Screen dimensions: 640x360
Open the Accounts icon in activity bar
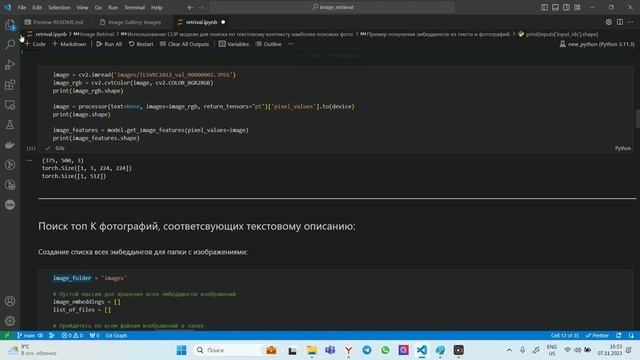tap(10, 301)
